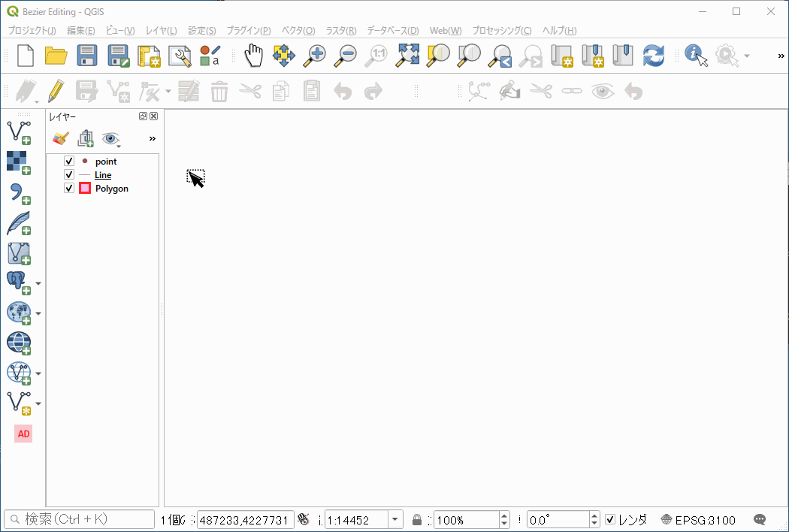Click the Pan Map hand tool
Viewport: 789px width, 532px height.
pos(255,56)
